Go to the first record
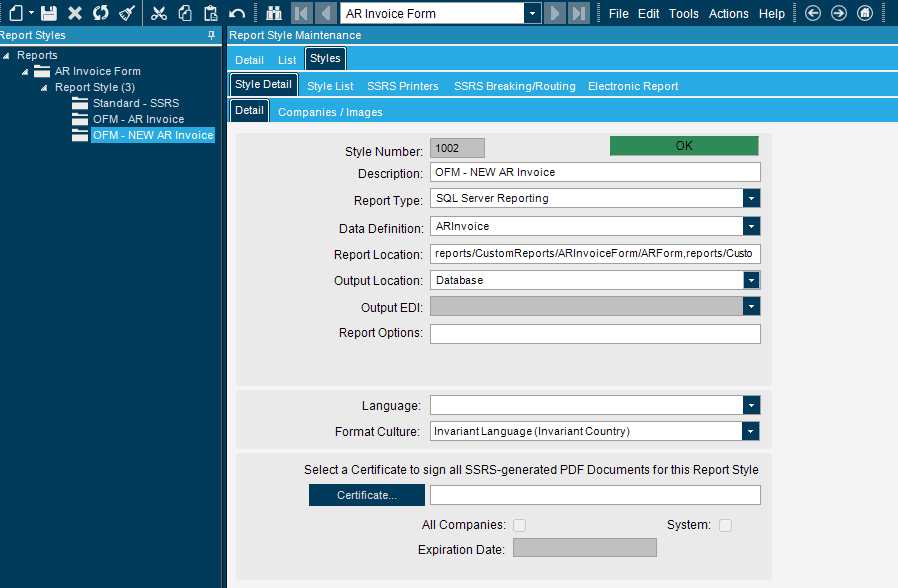The image size is (898, 588). pyautogui.click(x=301, y=13)
